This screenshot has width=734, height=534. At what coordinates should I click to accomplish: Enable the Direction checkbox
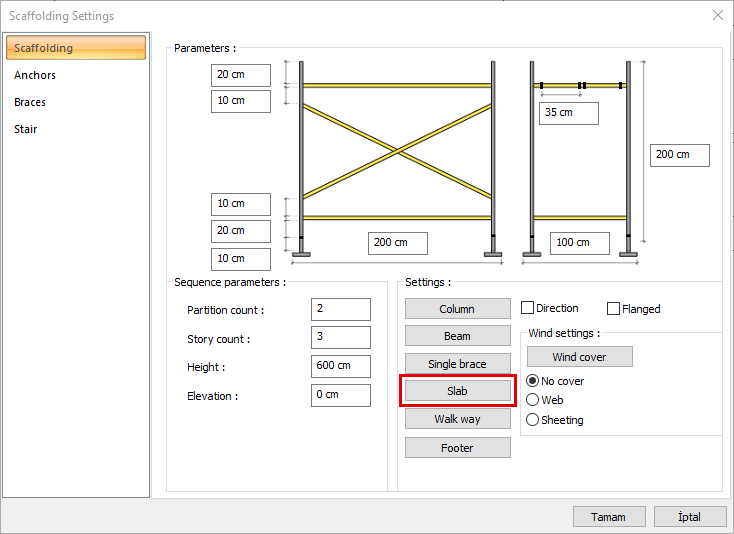coord(528,309)
